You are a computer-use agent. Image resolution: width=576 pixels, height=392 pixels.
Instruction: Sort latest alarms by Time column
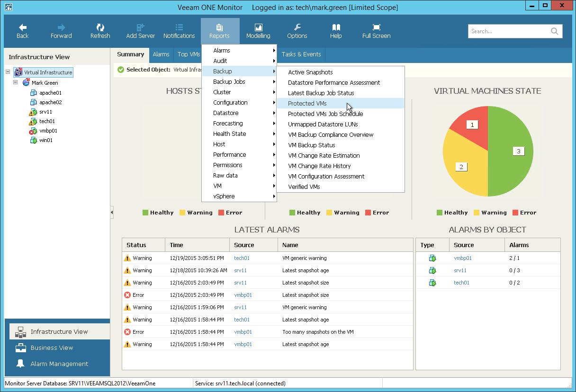pyautogui.click(x=197, y=245)
